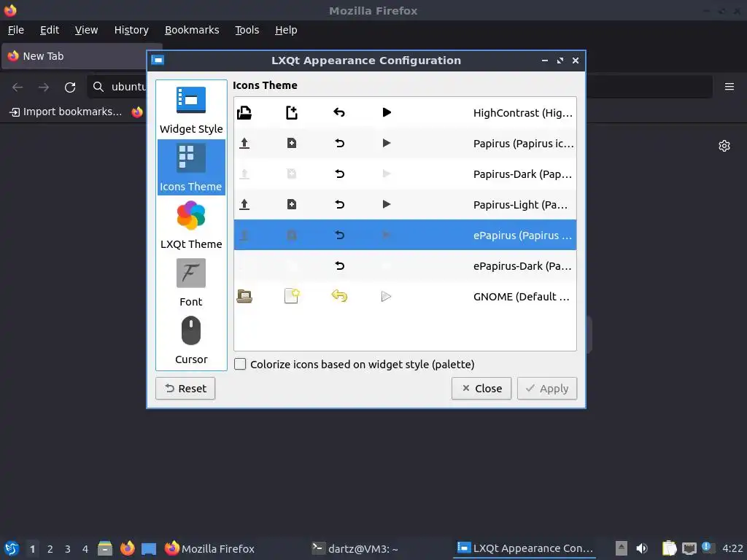747x560 pixels.
Task: Open the volume control in tray
Action: [x=642, y=548]
